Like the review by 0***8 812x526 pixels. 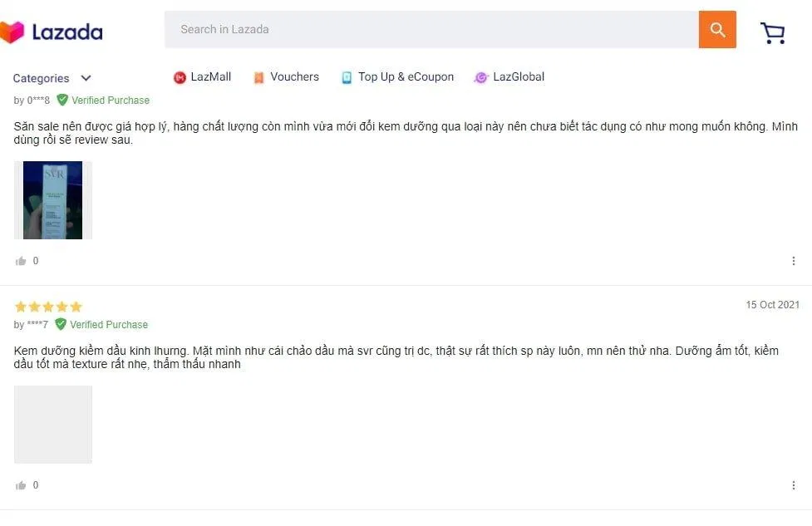21,261
